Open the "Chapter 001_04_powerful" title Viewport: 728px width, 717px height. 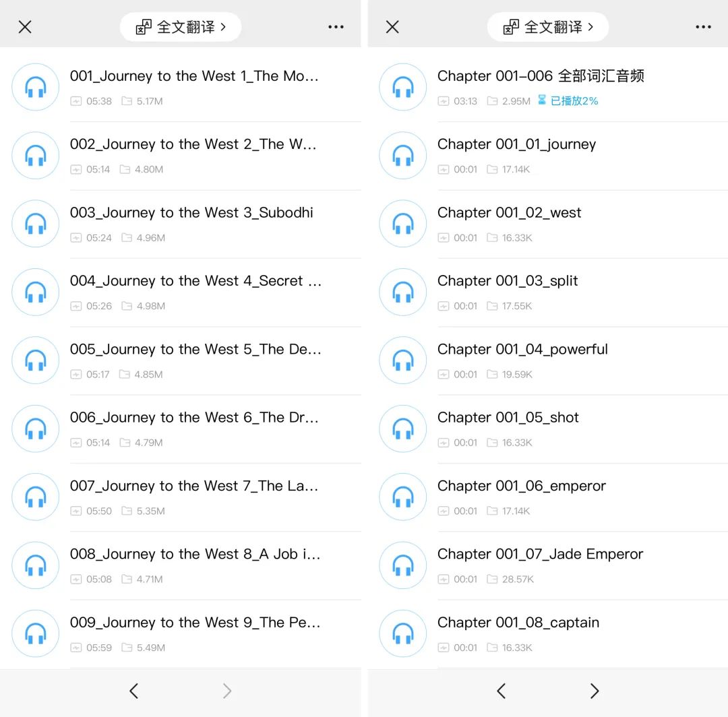tap(522, 349)
